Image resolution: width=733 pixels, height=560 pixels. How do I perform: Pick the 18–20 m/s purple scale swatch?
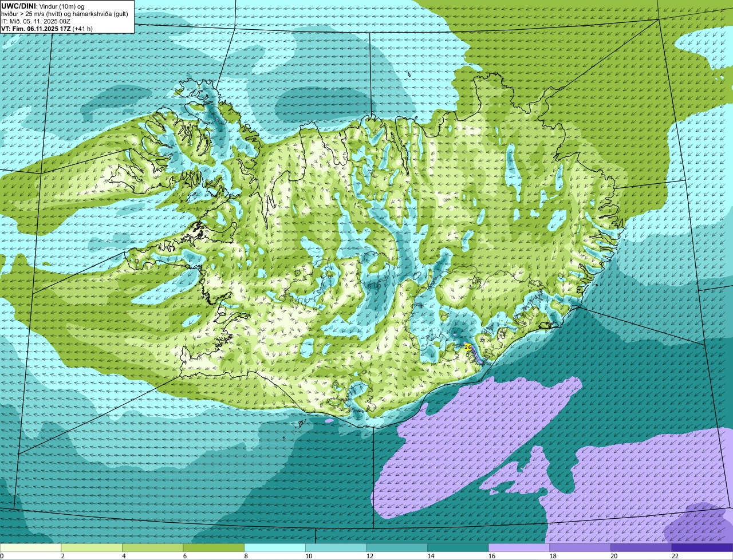pos(580,547)
